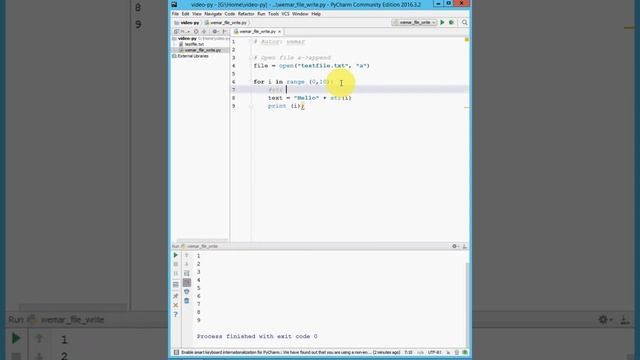The height and width of the screenshot is (360, 640).
Task: Click "Process finished with exit code 0" output line
Action: (x=257, y=336)
